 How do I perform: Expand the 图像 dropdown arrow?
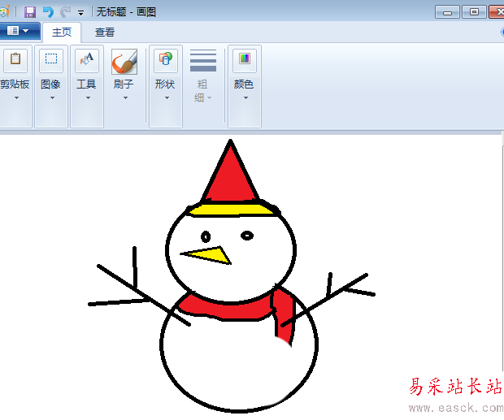(x=52, y=98)
